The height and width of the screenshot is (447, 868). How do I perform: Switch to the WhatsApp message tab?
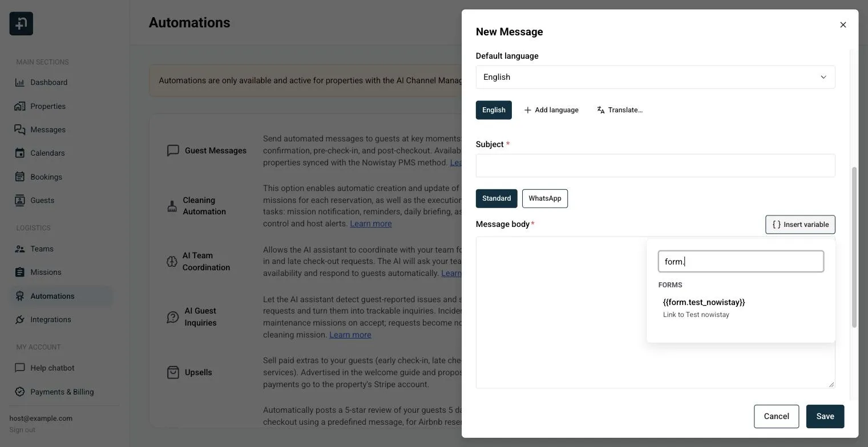[545, 198]
